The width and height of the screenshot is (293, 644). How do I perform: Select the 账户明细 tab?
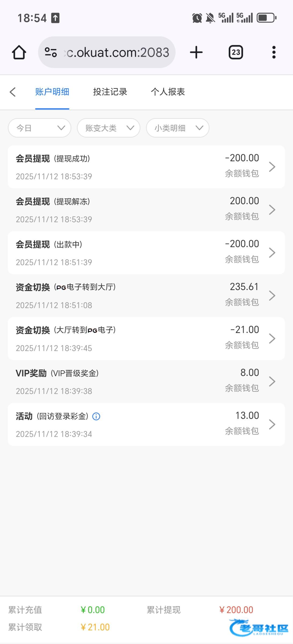(52, 92)
